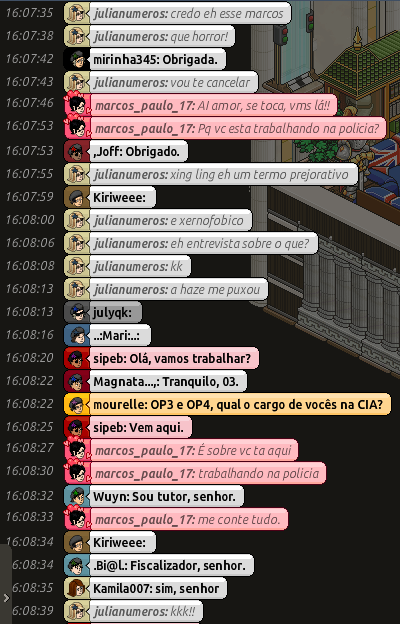Click julyqk's sunglasses avatar icon
The height and width of the screenshot is (624, 400).
coord(77,312)
